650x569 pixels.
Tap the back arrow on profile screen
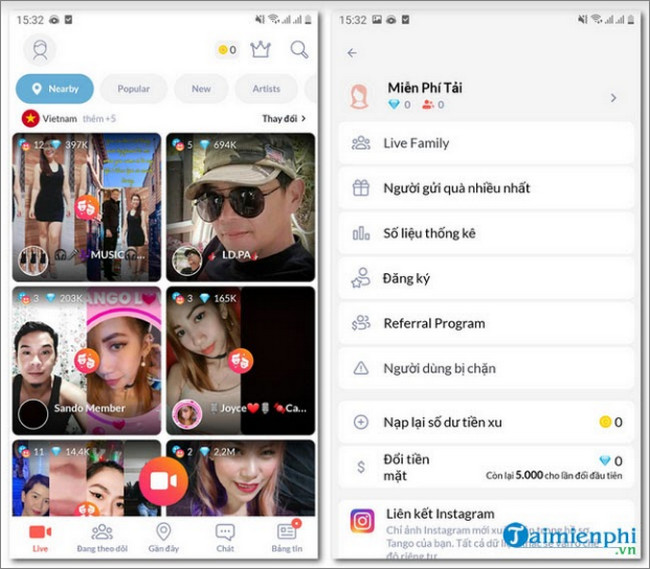click(352, 53)
